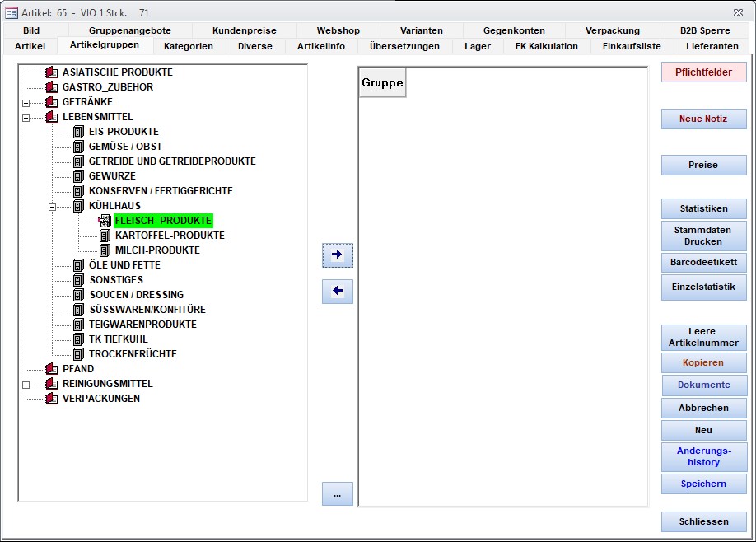
Task: Expand the REINIGUNGSMITTEL tree node
Action: point(26,385)
